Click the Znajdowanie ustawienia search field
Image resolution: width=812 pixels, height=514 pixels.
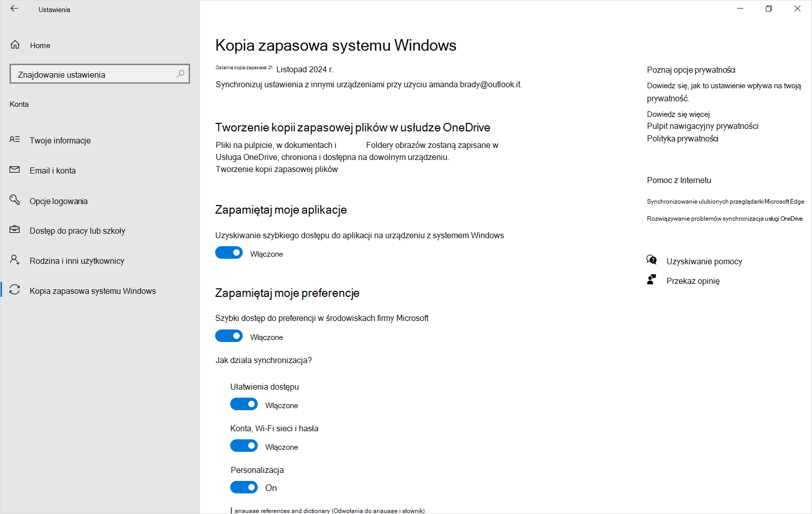[100, 74]
